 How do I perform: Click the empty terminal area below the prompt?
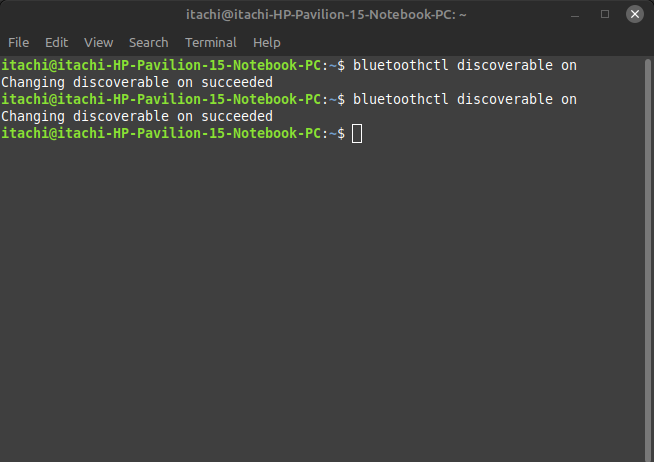point(326,300)
